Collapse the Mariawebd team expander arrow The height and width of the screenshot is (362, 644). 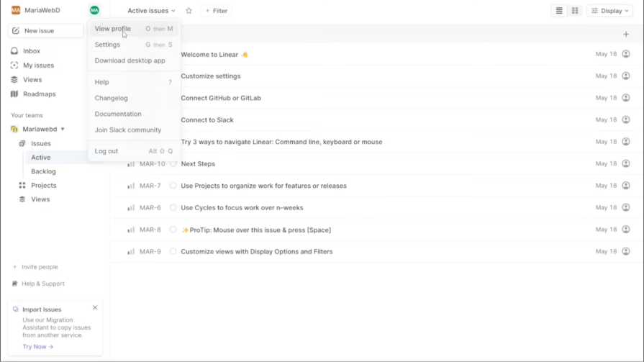coord(63,129)
